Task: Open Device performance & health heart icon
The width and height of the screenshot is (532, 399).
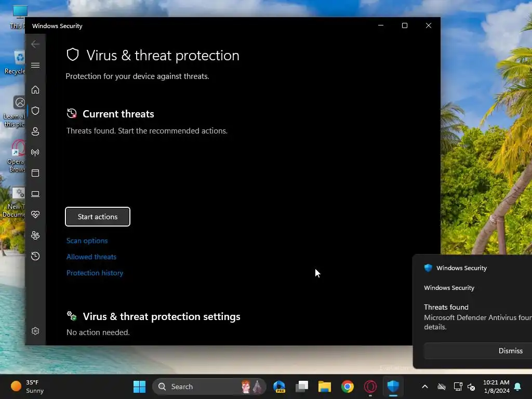Action: (35, 215)
